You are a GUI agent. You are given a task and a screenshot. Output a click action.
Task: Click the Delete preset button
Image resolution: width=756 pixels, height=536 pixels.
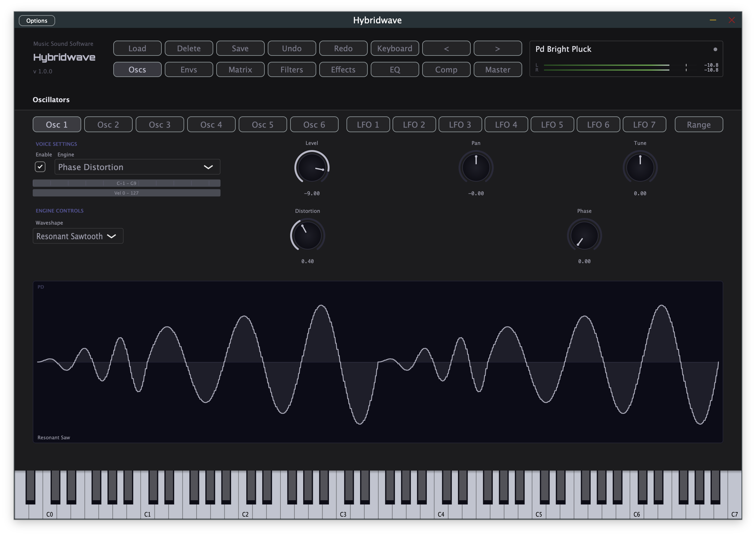189,48
